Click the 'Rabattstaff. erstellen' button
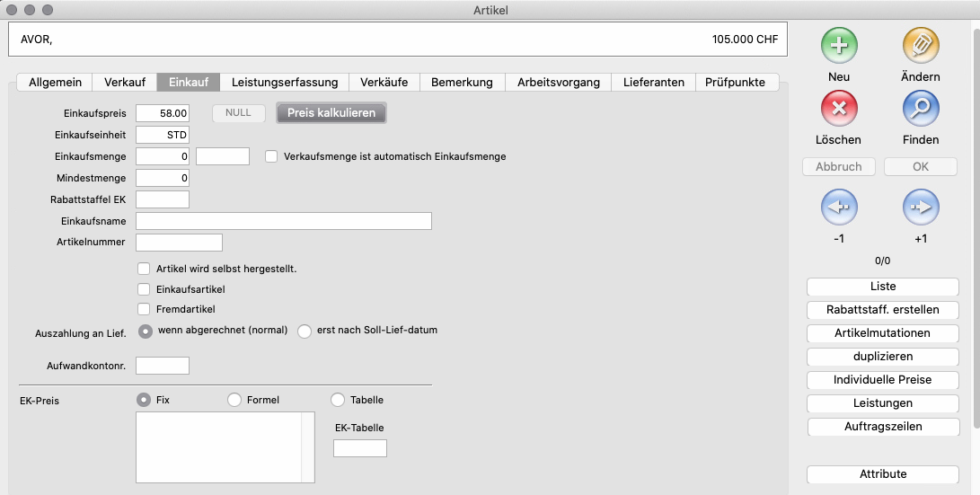Image resolution: width=980 pixels, height=495 pixels. (x=883, y=310)
